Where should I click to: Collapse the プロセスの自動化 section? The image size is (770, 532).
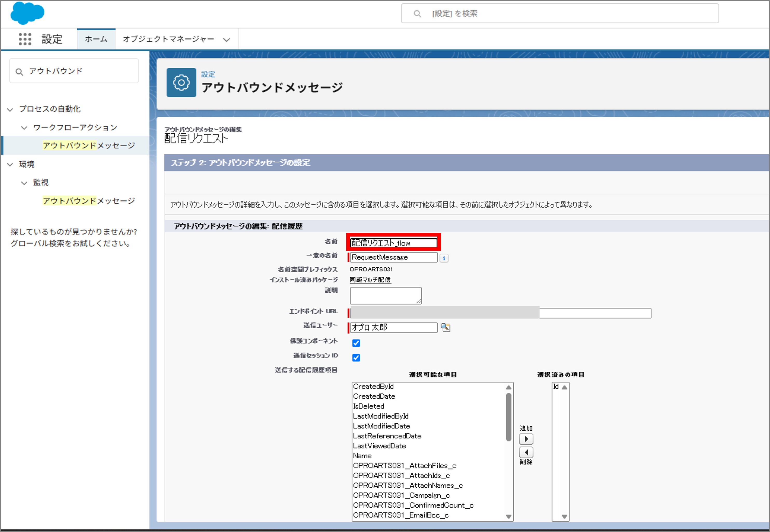point(10,109)
